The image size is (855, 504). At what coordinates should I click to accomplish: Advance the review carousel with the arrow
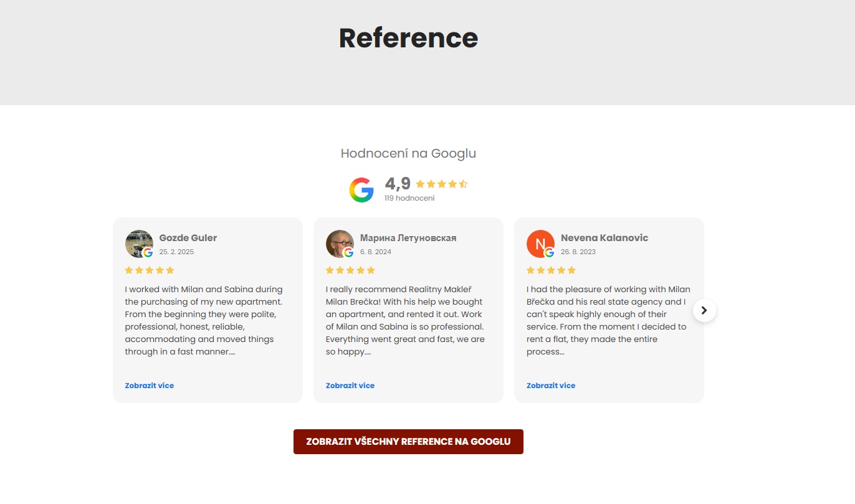704,310
